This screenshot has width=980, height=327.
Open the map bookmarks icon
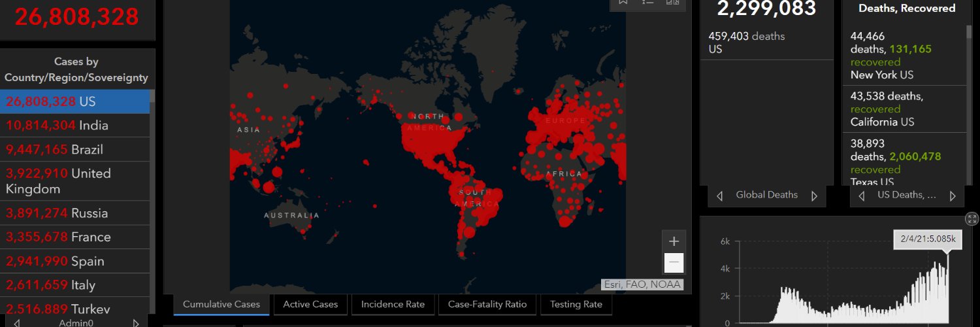623,3
